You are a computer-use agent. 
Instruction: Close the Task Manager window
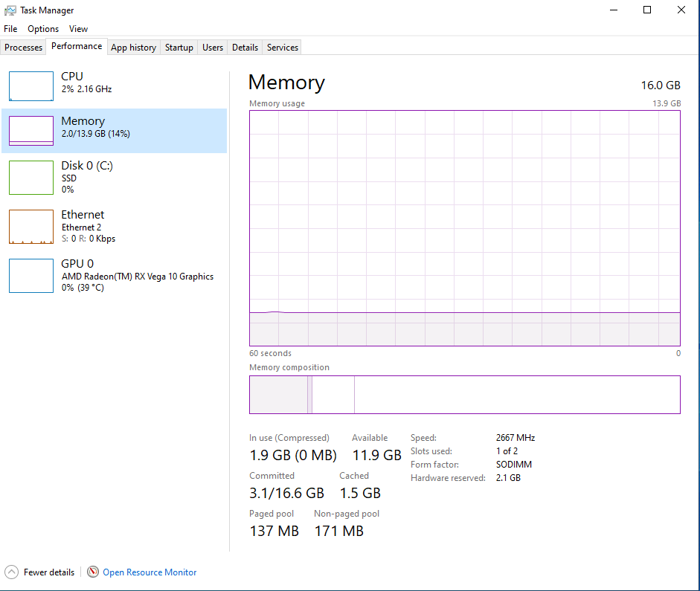tap(681, 10)
